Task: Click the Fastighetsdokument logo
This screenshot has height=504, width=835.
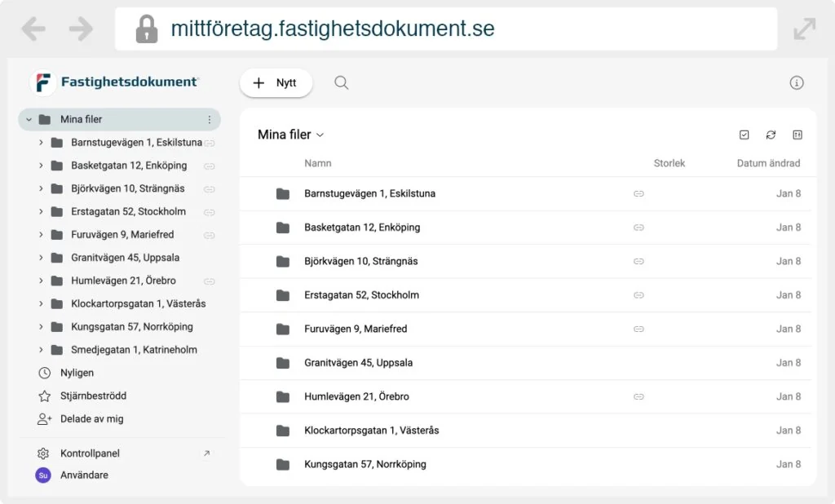Action: tap(114, 82)
